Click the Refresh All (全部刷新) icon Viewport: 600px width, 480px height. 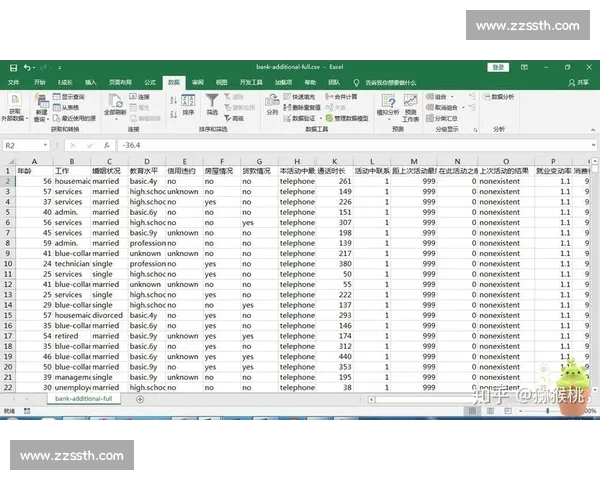[x=119, y=103]
